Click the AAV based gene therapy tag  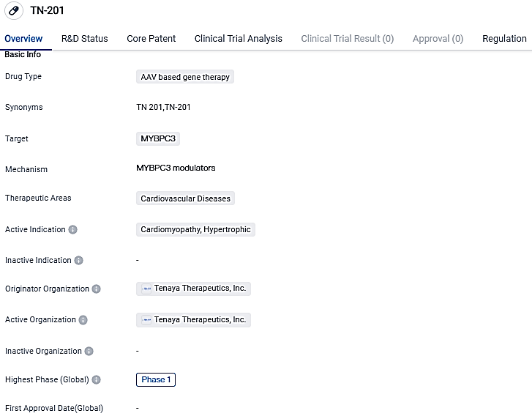click(x=185, y=77)
